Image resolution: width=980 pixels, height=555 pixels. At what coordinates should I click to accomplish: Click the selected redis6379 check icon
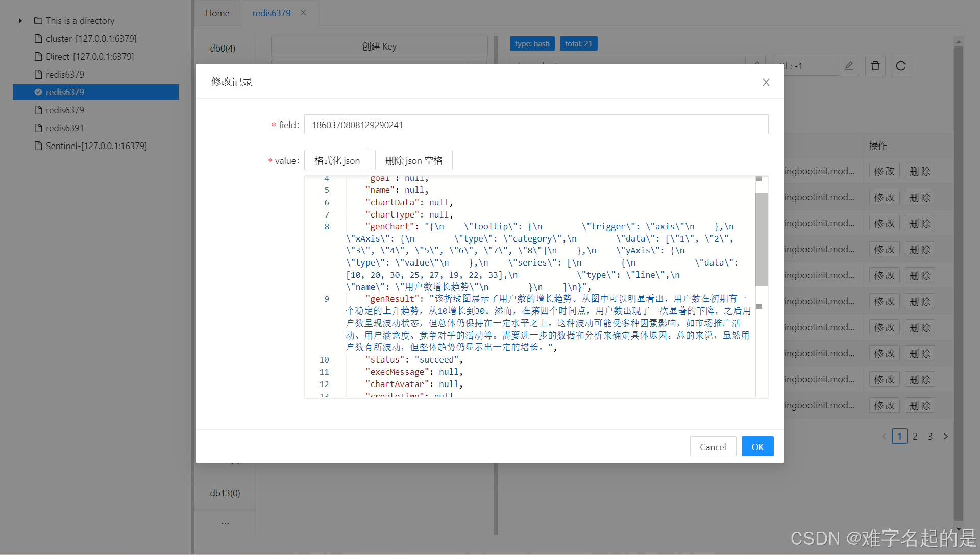tap(38, 92)
